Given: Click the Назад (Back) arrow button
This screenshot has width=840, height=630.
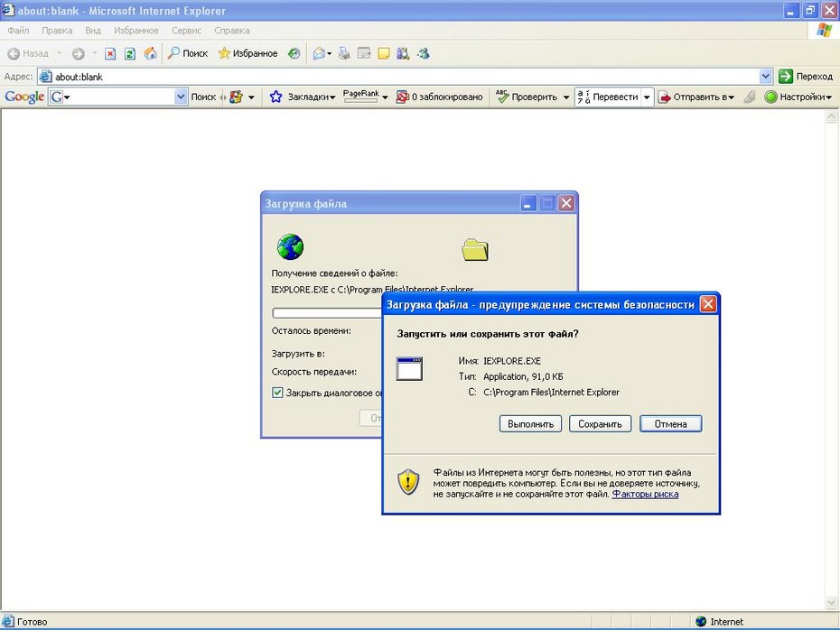Looking at the screenshot, I should click(28, 53).
